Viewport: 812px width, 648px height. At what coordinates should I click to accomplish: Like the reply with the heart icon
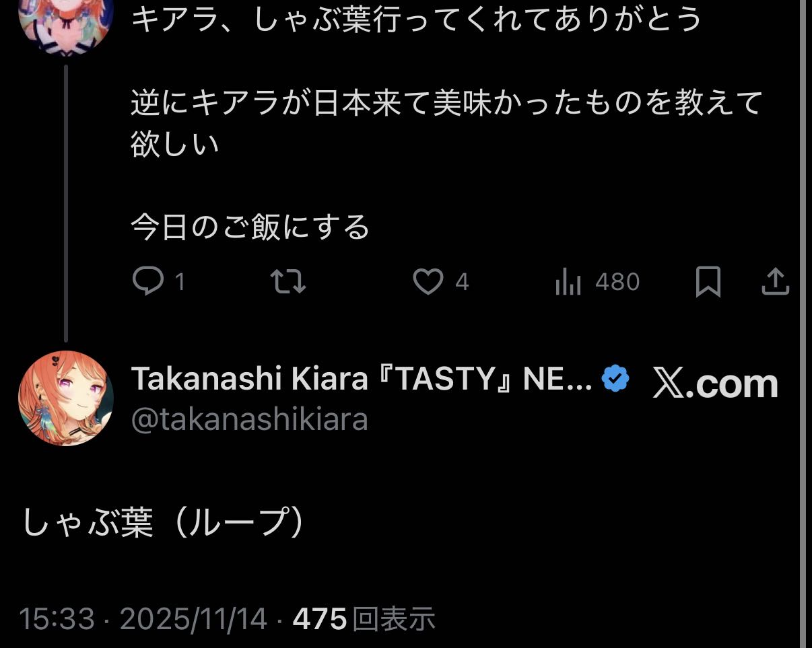click(428, 282)
